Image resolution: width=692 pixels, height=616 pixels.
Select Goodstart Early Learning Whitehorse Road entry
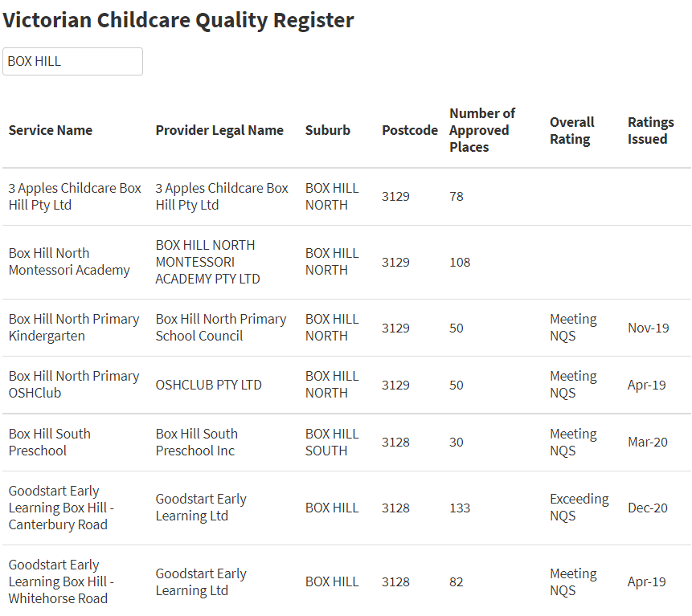tap(61, 581)
